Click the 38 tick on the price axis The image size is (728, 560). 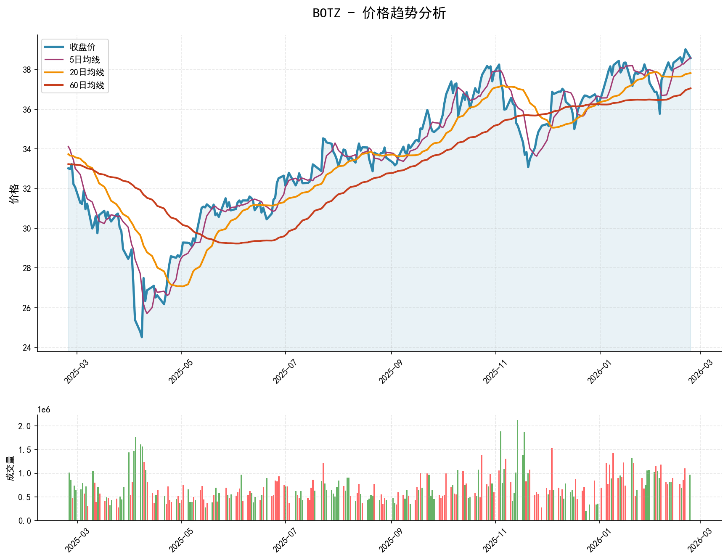click(x=28, y=70)
